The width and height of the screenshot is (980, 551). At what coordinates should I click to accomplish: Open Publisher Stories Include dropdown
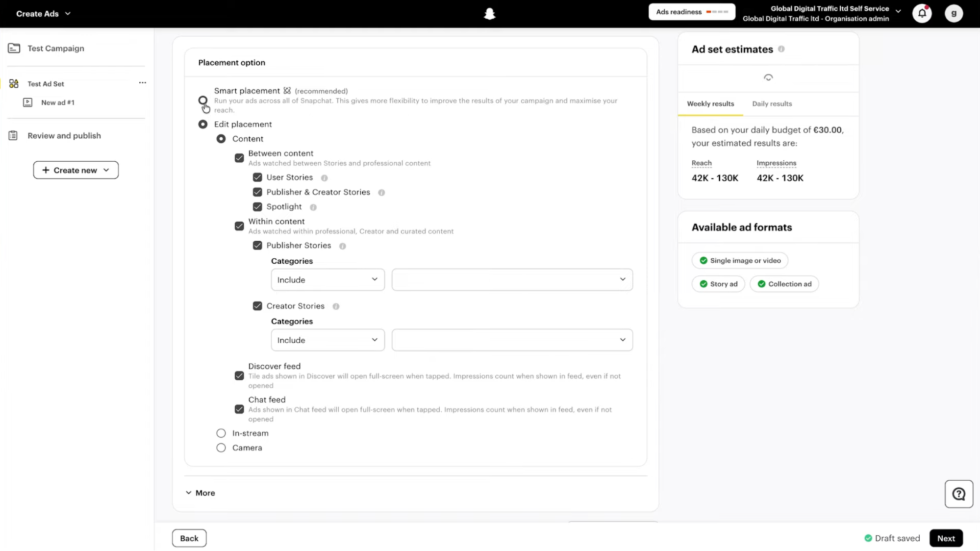pos(327,279)
